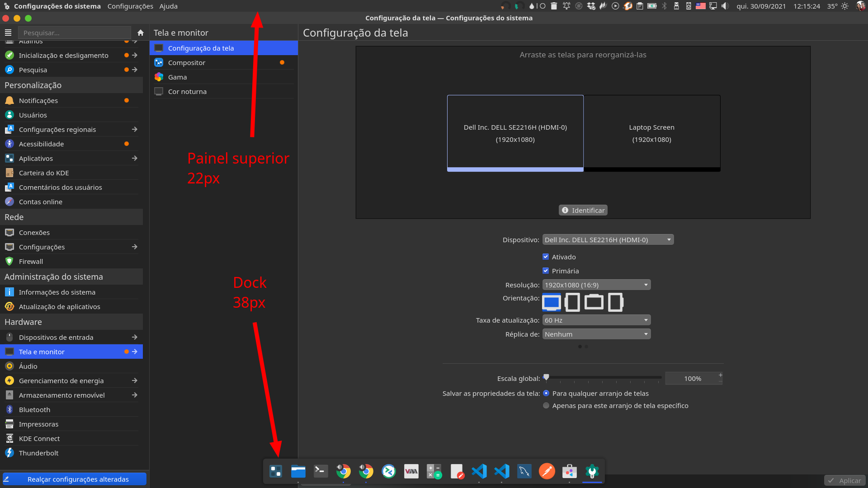The height and width of the screenshot is (488, 868).
Task: Open Tela e monitor hardware settings
Action: click(x=41, y=352)
